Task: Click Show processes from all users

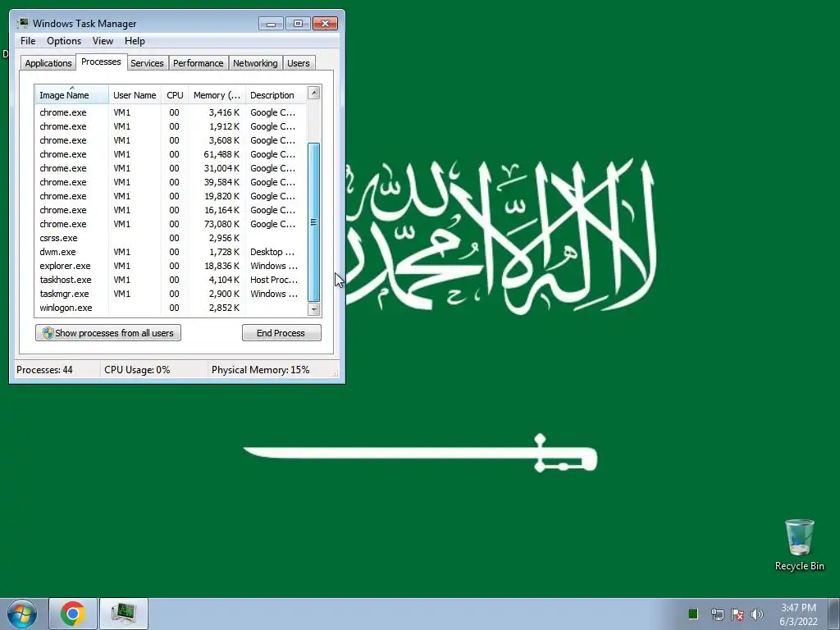Action: coord(108,333)
